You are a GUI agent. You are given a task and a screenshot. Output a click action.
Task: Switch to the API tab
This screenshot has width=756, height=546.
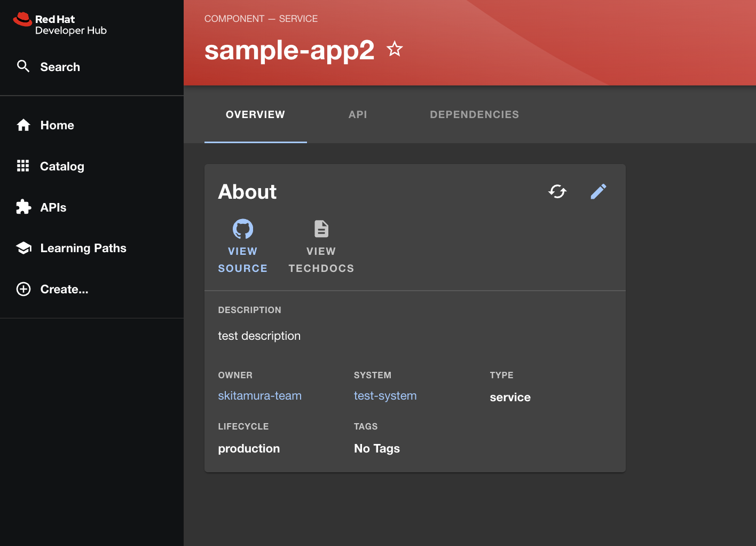point(358,114)
